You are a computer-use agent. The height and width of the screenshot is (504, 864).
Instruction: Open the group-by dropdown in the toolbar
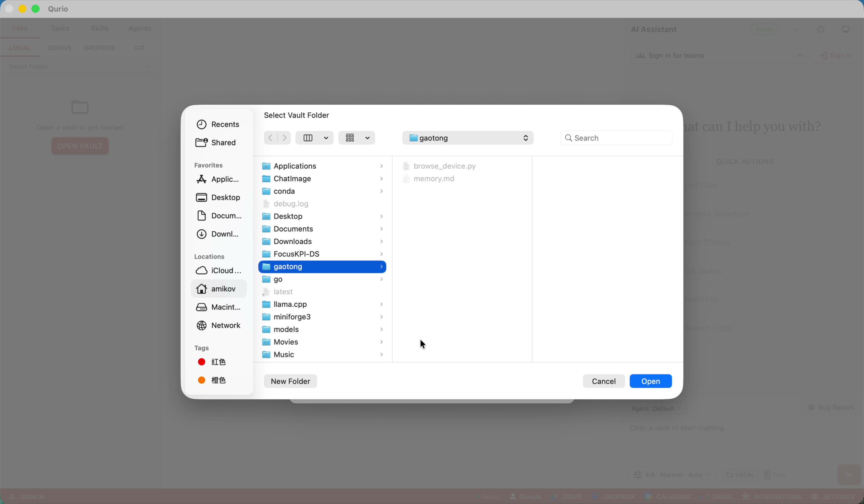[357, 137]
